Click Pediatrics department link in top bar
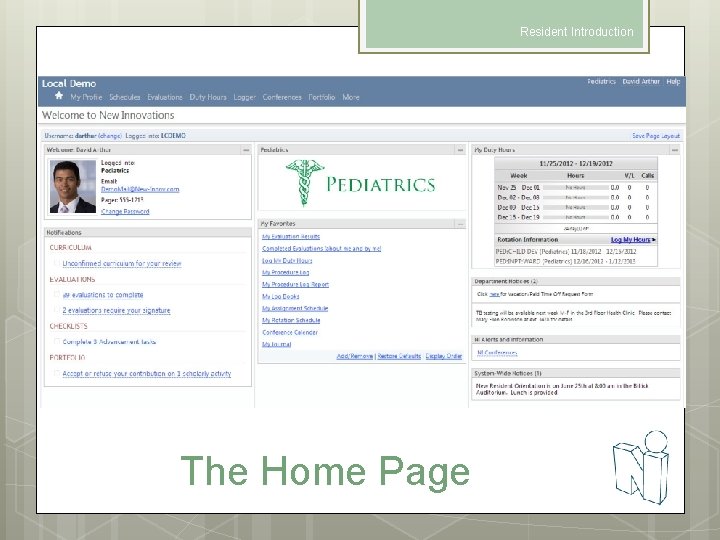 (602, 82)
